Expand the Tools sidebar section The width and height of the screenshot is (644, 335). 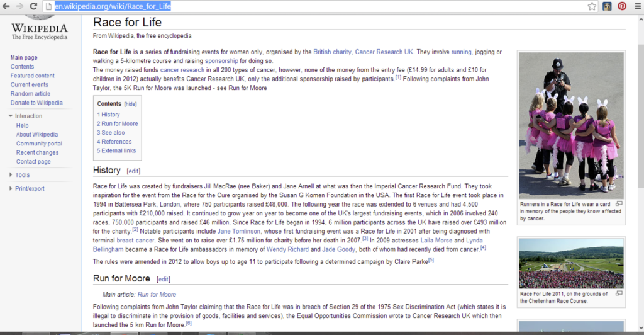11,174
